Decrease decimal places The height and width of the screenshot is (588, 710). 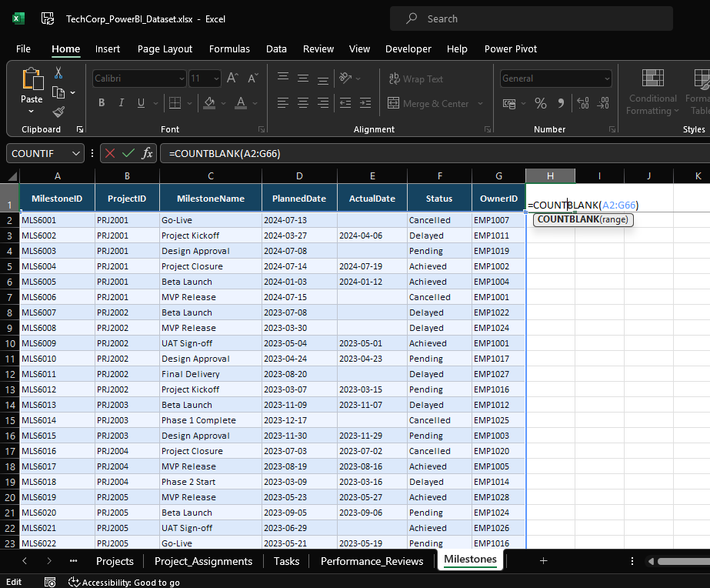click(x=602, y=103)
